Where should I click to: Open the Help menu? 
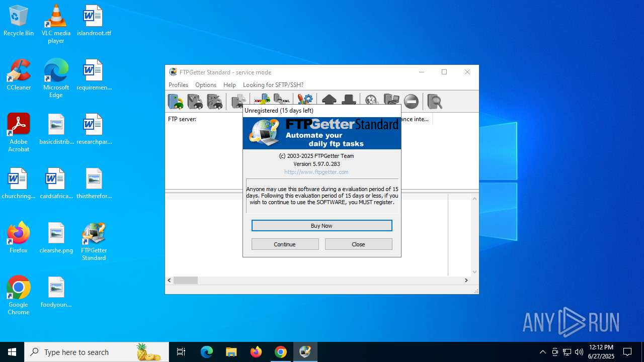pos(229,85)
